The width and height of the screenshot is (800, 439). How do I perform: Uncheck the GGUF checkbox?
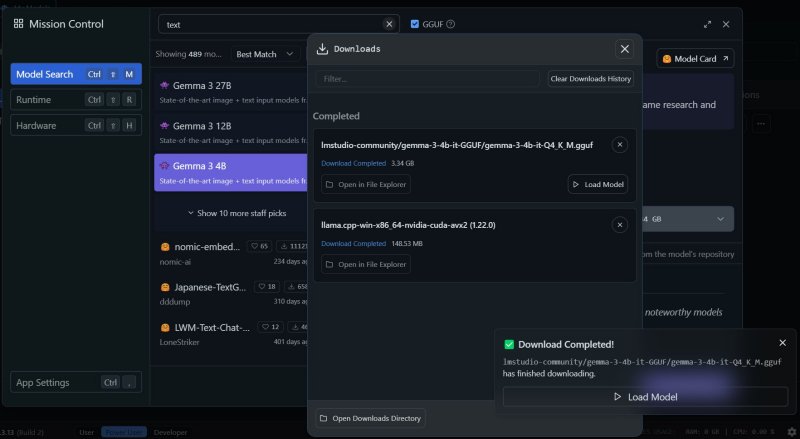click(416, 24)
